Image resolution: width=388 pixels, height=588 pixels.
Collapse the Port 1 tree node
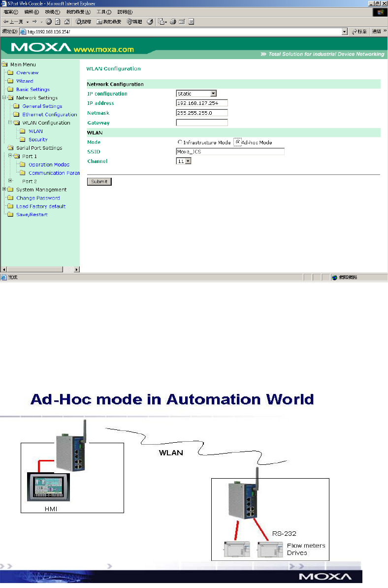10,156
